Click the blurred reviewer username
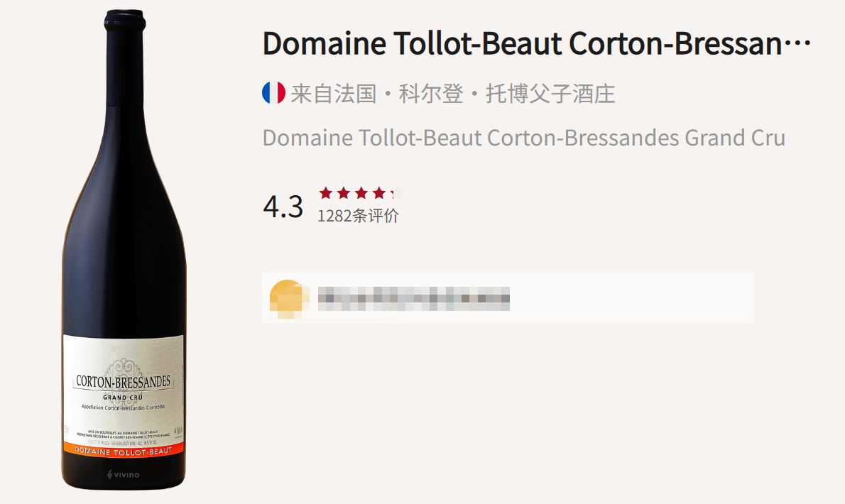845x504 pixels. coord(414,298)
